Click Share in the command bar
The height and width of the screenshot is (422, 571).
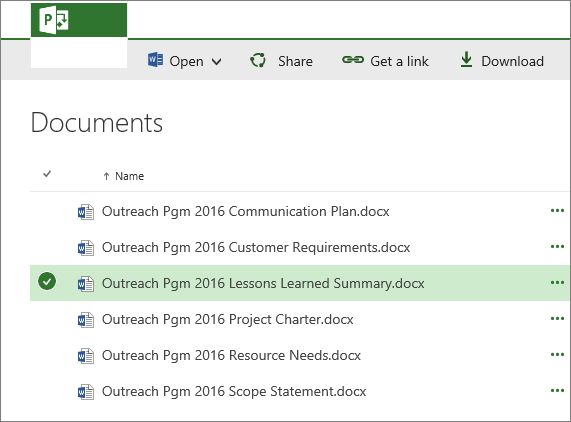point(295,61)
